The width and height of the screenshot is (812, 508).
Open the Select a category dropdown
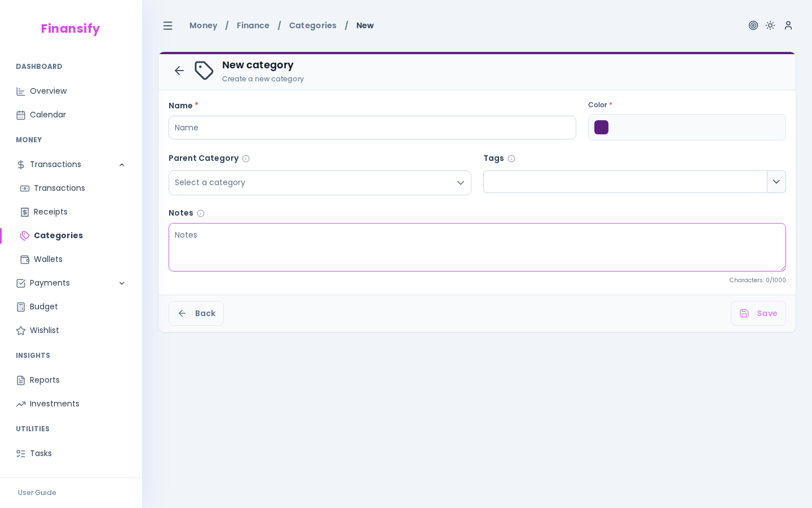tap(320, 183)
